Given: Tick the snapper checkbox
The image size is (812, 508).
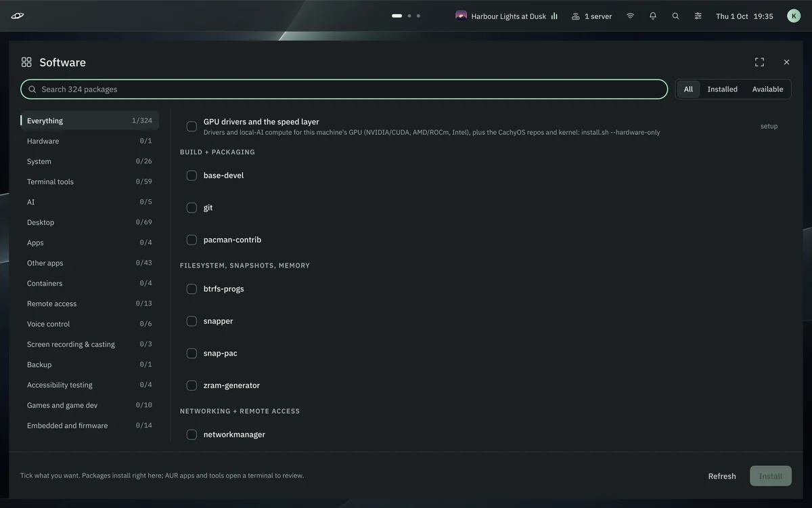Looking at the screenshot, I should coord(191,321).
